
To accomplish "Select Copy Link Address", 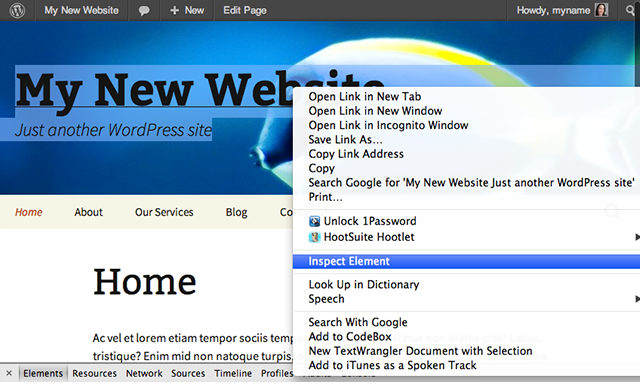I will 356,154.
